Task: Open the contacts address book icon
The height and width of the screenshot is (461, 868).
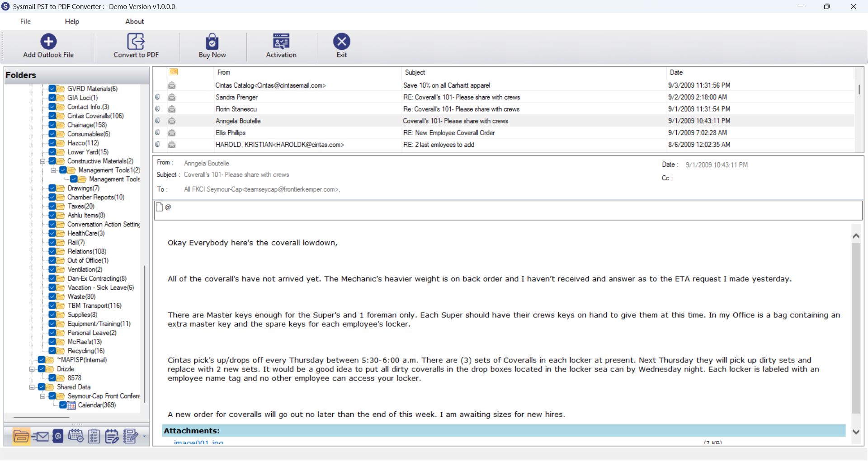Action: pos(58,436)
